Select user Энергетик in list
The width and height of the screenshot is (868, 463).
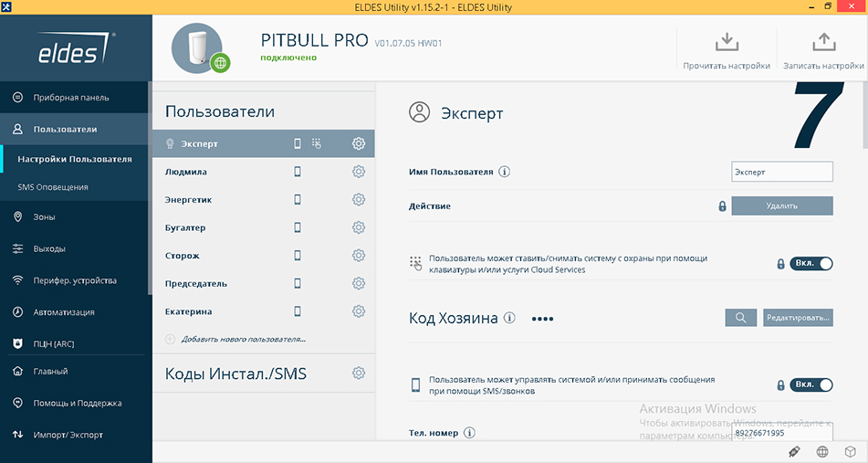click(x=263, y=199)
